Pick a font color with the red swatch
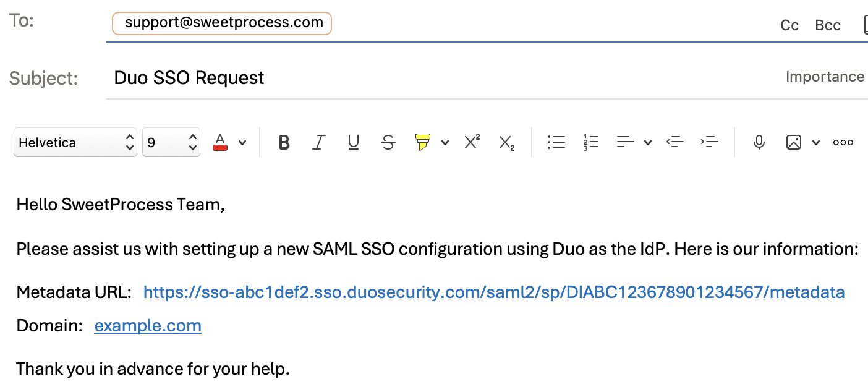 click(x=221, y=142)
